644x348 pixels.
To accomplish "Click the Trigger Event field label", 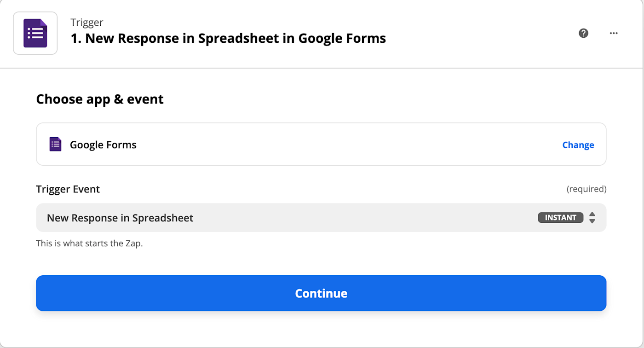I will (x=68, y=189).
